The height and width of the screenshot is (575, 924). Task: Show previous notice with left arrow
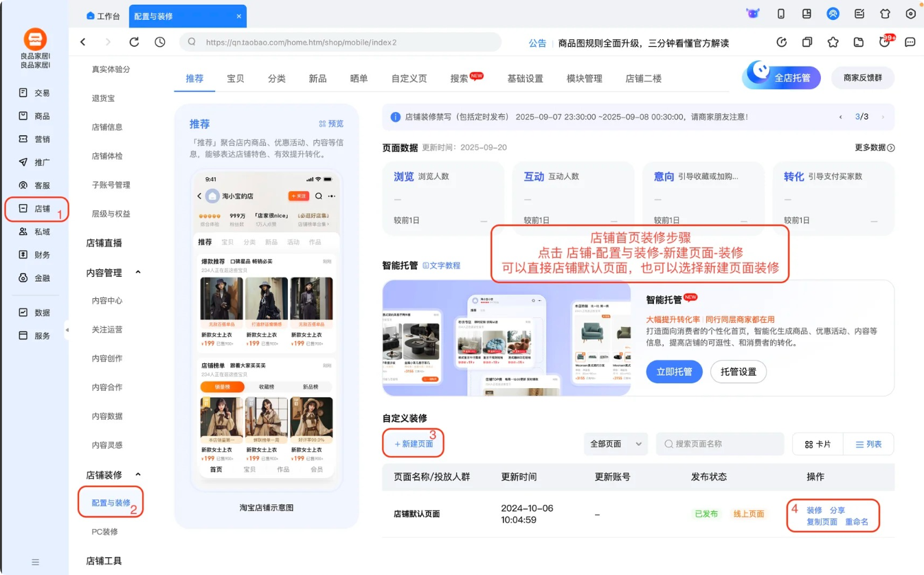click(x=841, y=117)
